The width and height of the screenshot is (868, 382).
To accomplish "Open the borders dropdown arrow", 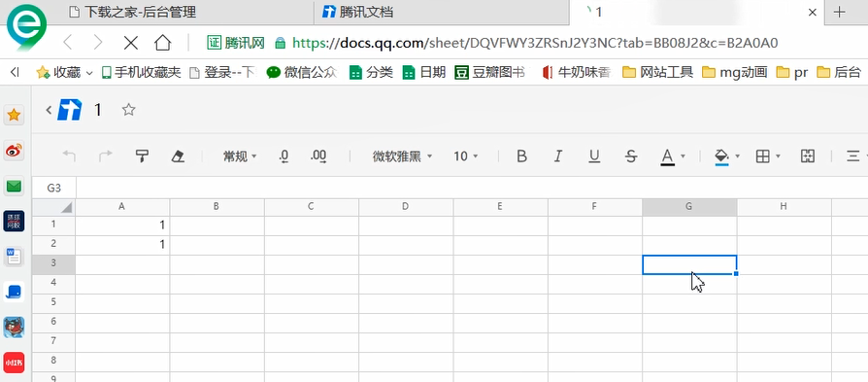I will coord(778,156).
